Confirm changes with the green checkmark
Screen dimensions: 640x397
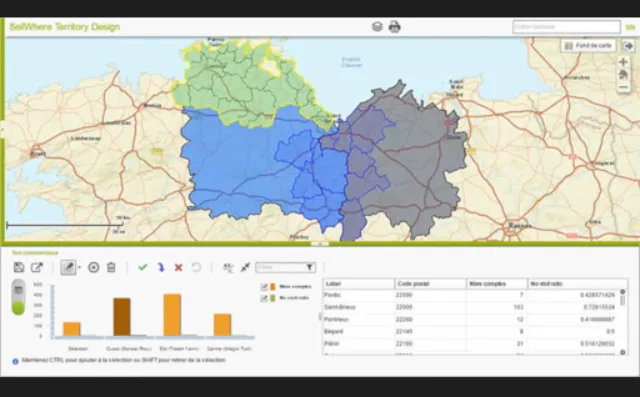coord(142,267)
